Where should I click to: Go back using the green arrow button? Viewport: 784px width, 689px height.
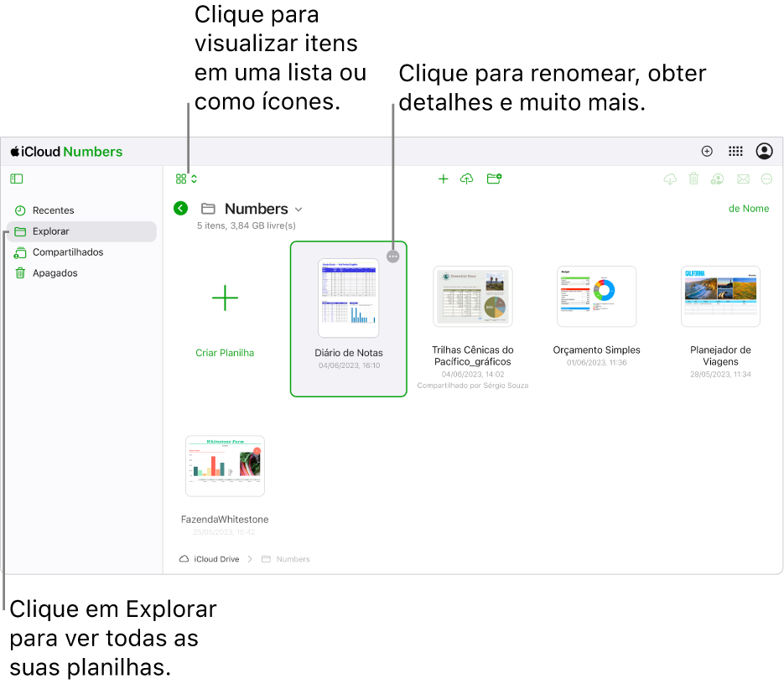180,209
